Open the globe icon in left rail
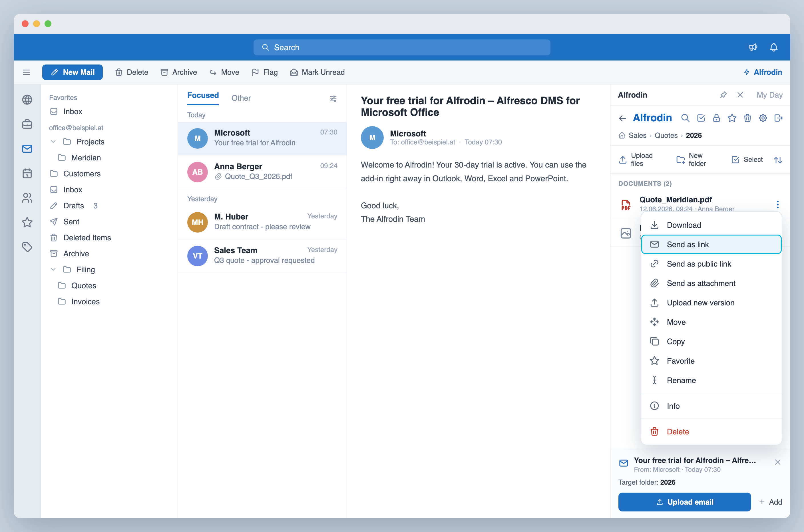 coord(27,99)
